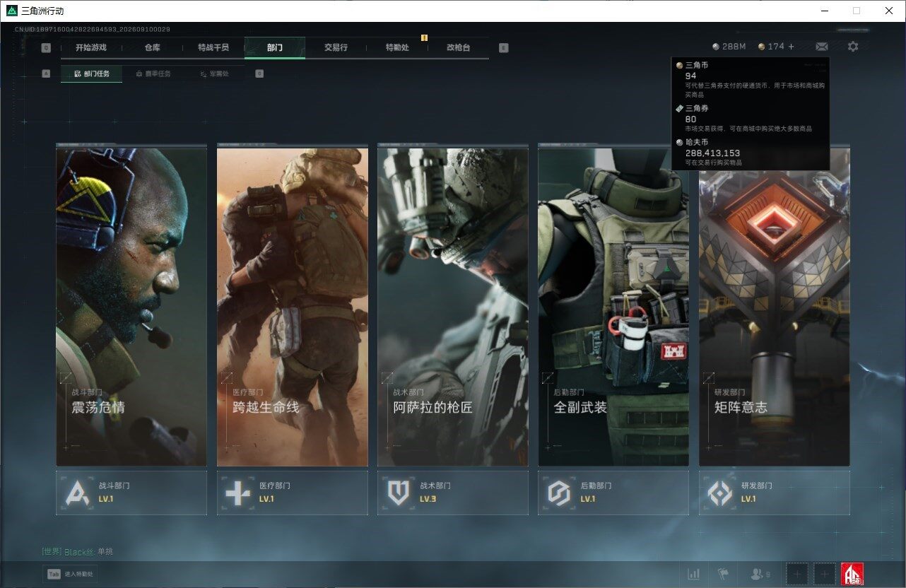Open the 开始游戏 tab
This screenshot has height=588, width=906.
91,47
